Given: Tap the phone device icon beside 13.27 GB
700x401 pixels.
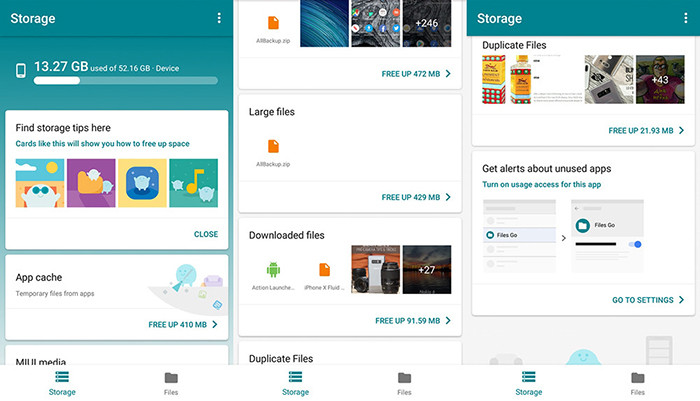Looking at the screenshot, I should coord(20,70).
